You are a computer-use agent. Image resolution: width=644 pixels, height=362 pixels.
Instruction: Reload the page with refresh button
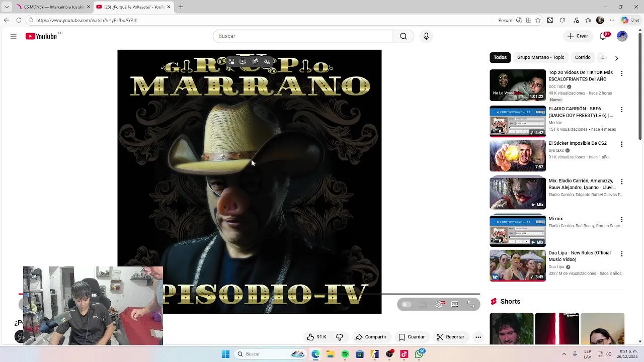coord(19,20)
